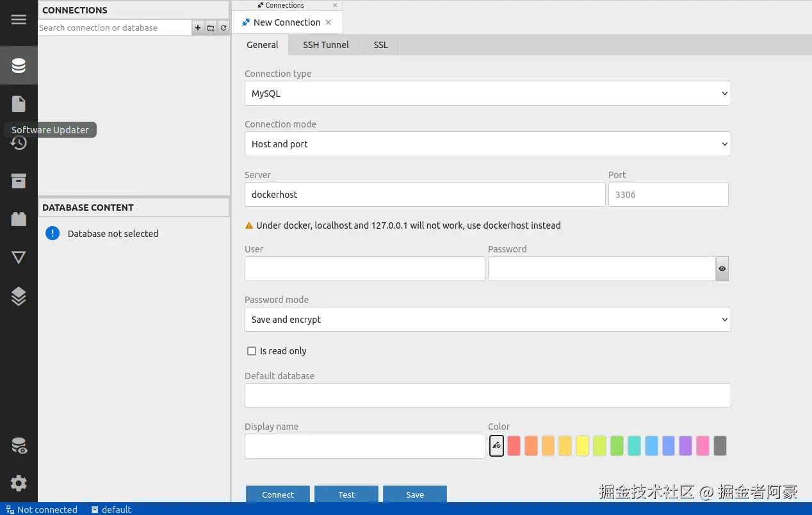Click the Port input field

coord(668,195)
